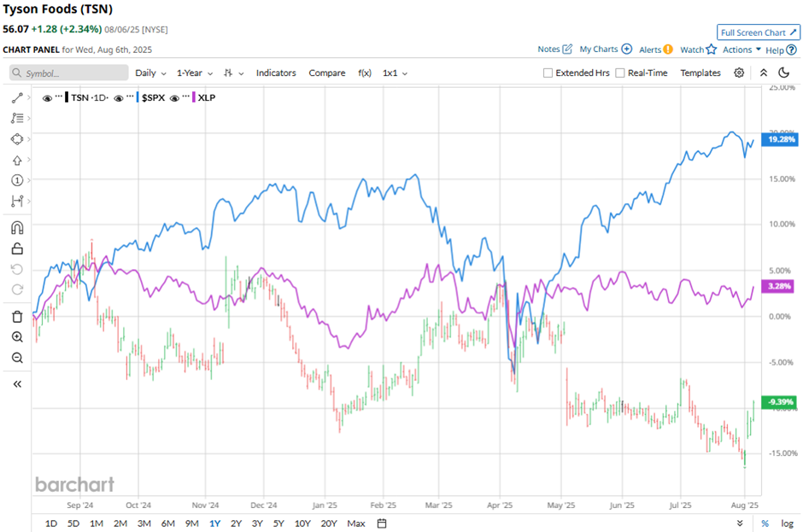The image size is (803, 532).
Task: Enable Extended Hrs checkbox
Action: coord(548,73)
